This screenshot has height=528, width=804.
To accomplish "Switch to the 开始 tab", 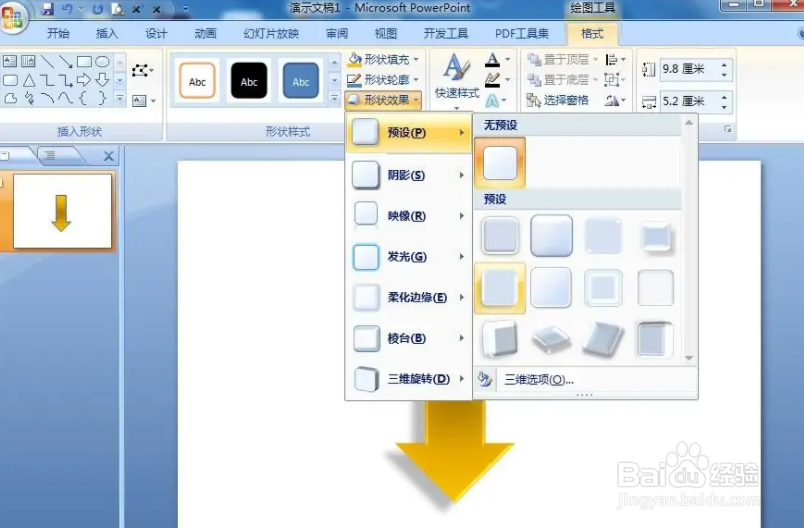I will (58, 34).
